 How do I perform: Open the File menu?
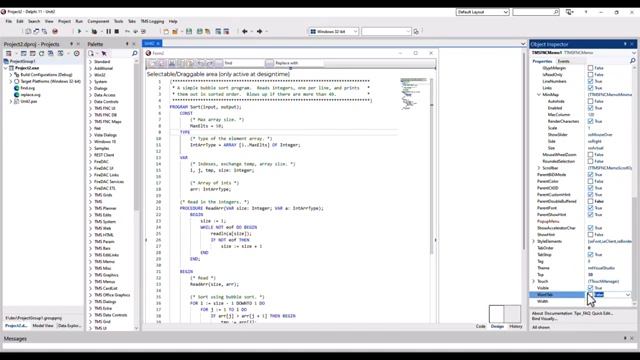click(9, 21)
